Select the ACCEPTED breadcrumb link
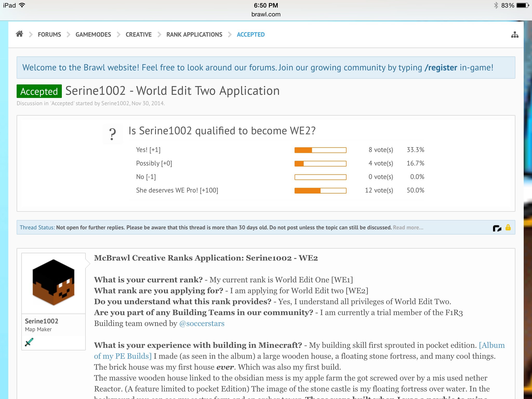Viewport: 532px width, 399px height. tap(251, 35)
